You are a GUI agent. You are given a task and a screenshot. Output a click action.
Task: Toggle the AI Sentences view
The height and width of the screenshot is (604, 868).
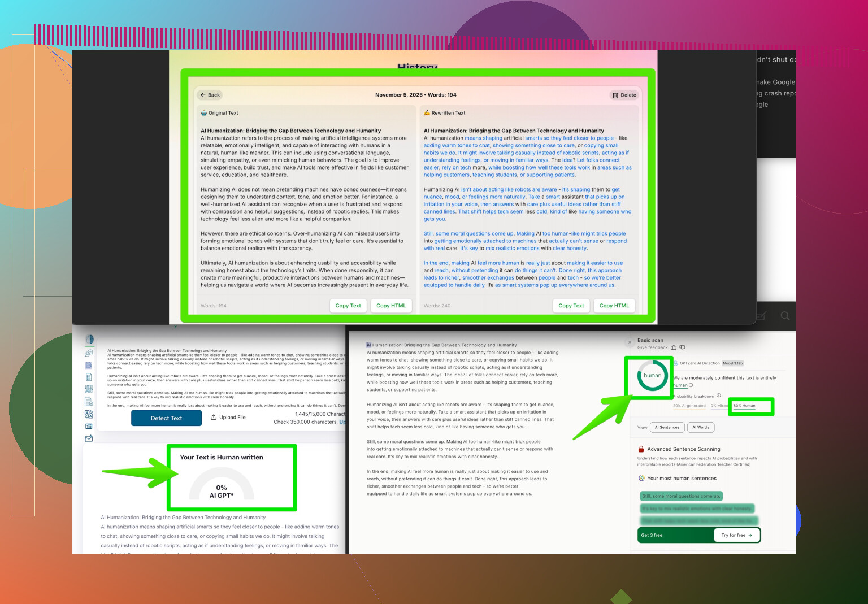pyautogui.click(x=667, y=427)
